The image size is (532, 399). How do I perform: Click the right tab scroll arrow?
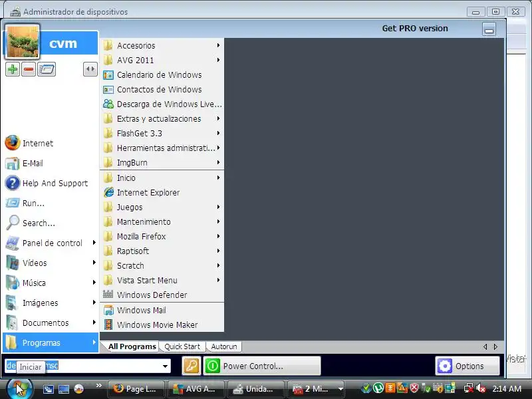click(x=495, y=346)
